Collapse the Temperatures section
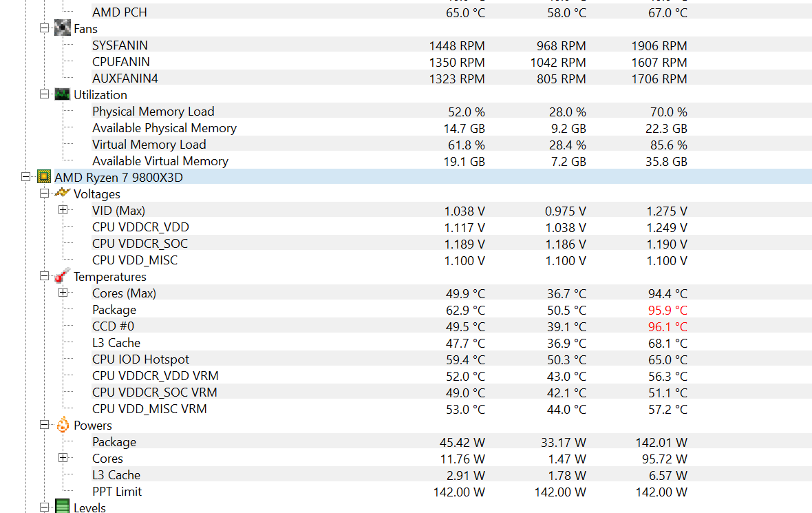This screenshot has width=812, height=513. point(45,276)
